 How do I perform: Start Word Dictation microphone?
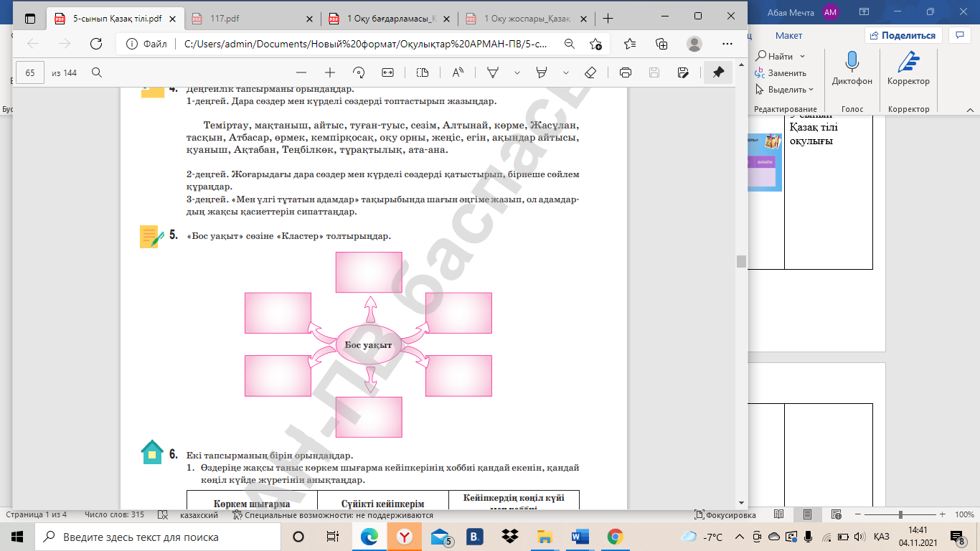[x=852, y=68]
